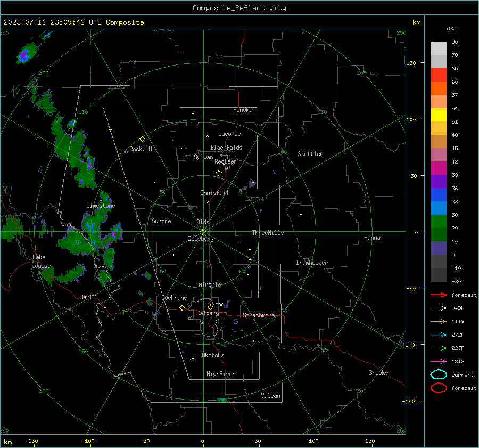Click the 'Airdrie' map label
Image resolution: width=479 pixels, height=448 pixels.
click(x=210, y=284)
